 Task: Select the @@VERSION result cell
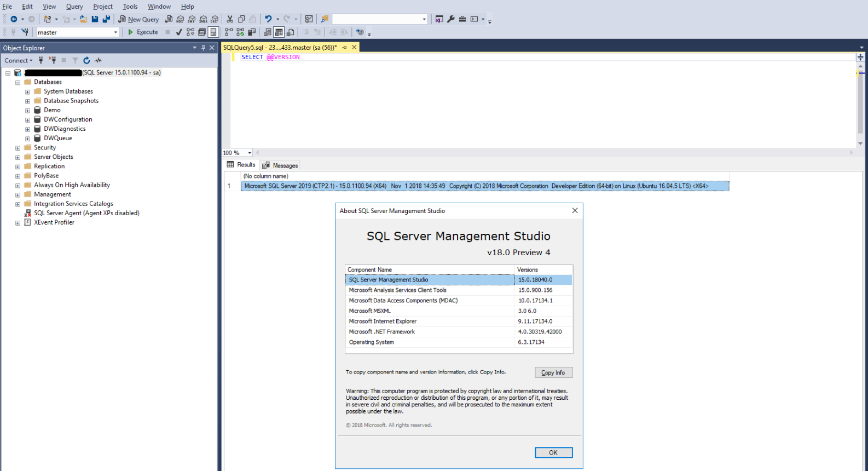[485, 186]
